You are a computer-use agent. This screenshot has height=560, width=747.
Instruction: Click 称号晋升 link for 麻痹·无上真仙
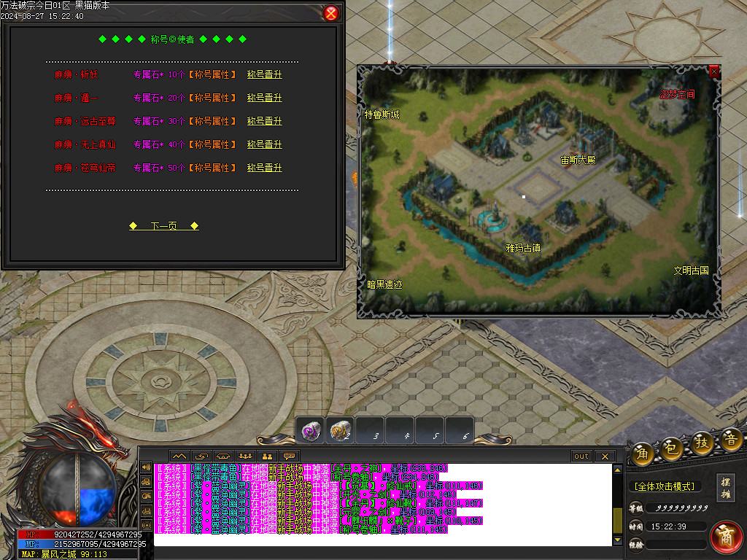[x=264, y=145]
